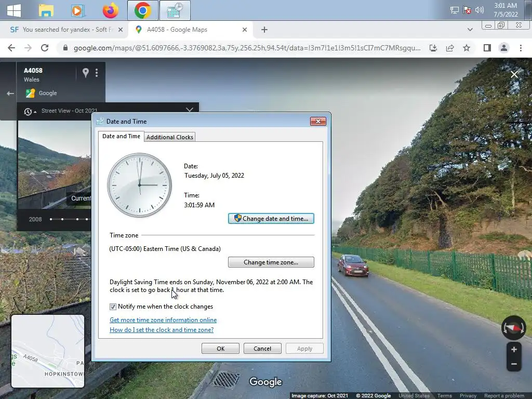Viewport: 532px width, 399px height.
Task: Click the install app icon in the address bar
Action: point(433,48)
